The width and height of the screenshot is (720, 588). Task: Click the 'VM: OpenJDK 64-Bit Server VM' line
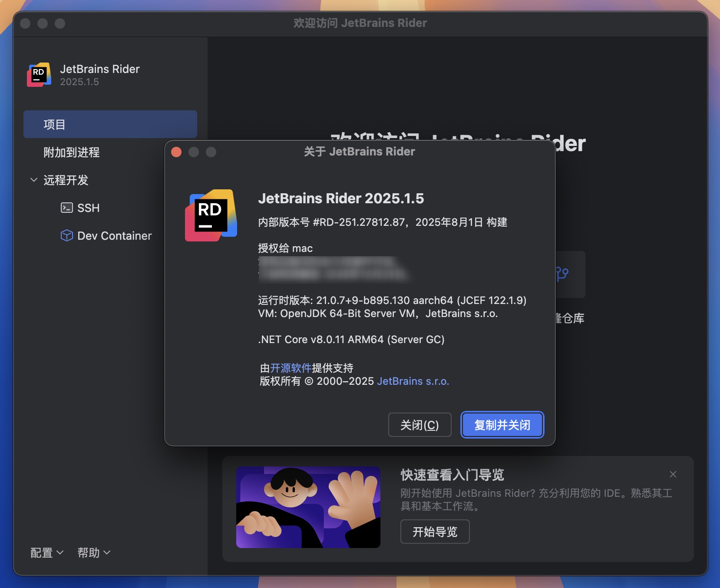[x=378, y=313]
